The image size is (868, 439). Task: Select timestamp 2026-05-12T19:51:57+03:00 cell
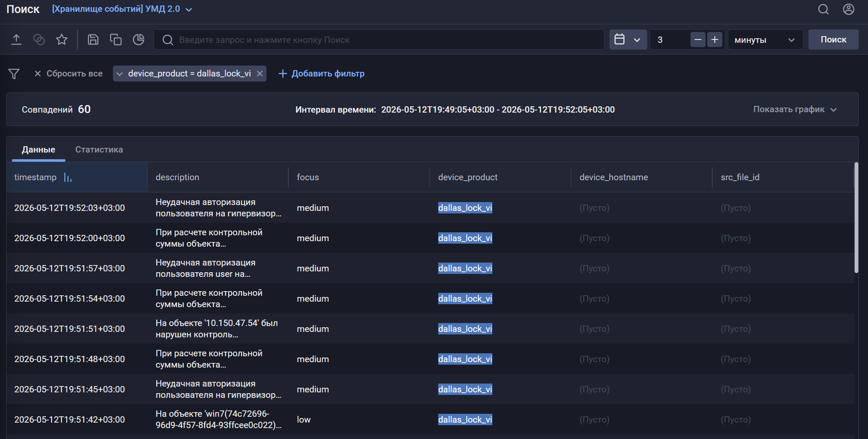tap(70, 268)
